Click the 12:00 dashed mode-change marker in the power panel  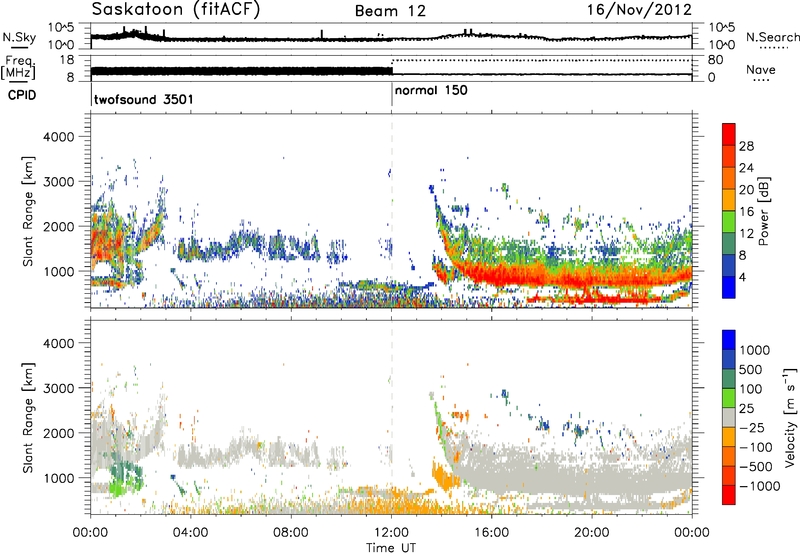pos(392,211)
